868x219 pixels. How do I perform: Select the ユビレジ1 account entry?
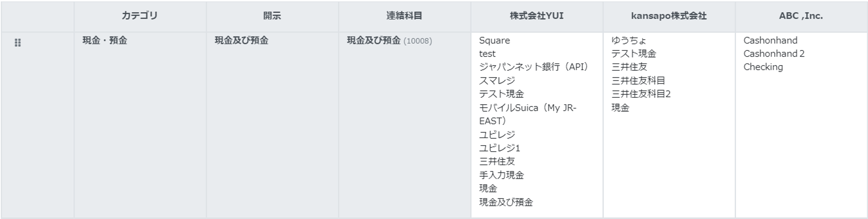(x=500, y=148)
